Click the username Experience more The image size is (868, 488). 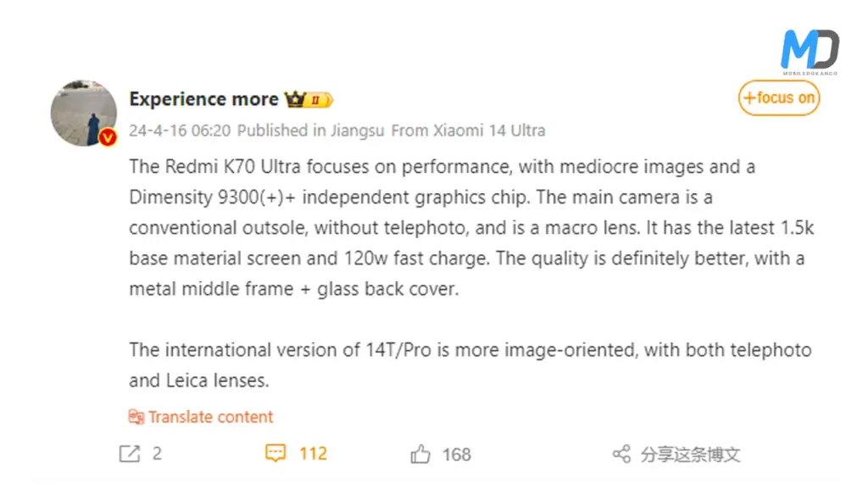[x=203, y=98]
